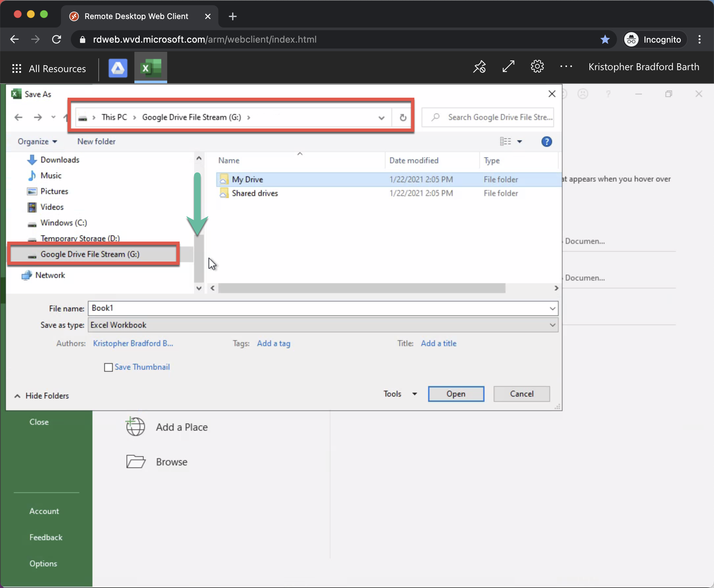Image resolution: width=714 pixels, height=588 pixels.
Task: Open the more options ellipsis in resource bar
Action: 566,67
